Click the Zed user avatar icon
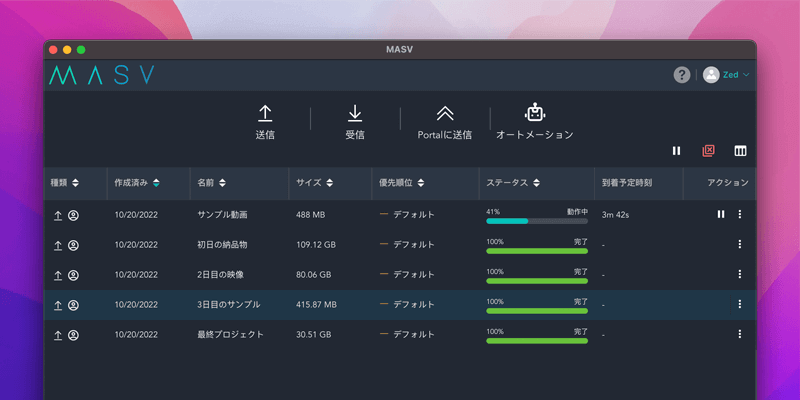This screenshot has width=800, height=400. (711, 75)
